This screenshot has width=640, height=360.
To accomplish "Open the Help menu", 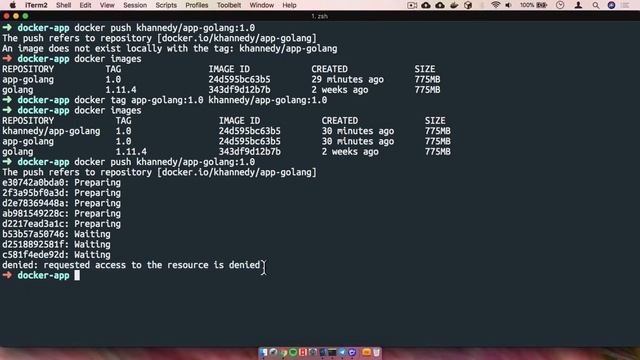I will coord(289,5).
